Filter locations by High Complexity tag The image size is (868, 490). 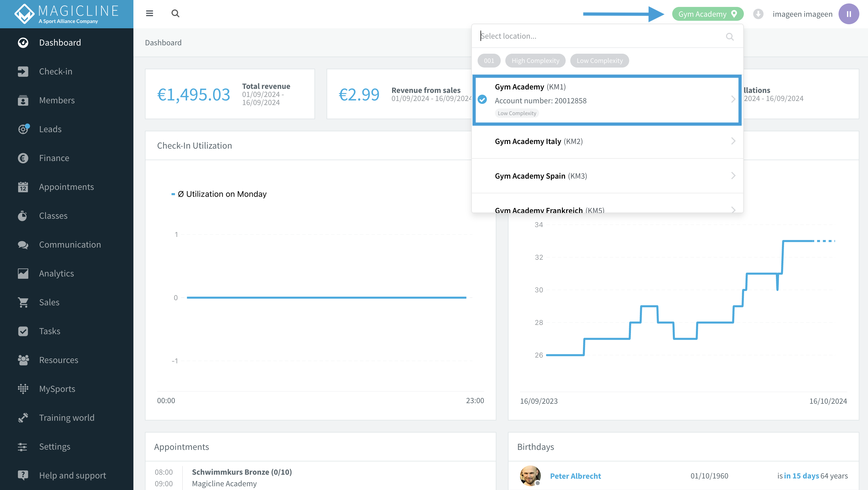coord(535,61)
